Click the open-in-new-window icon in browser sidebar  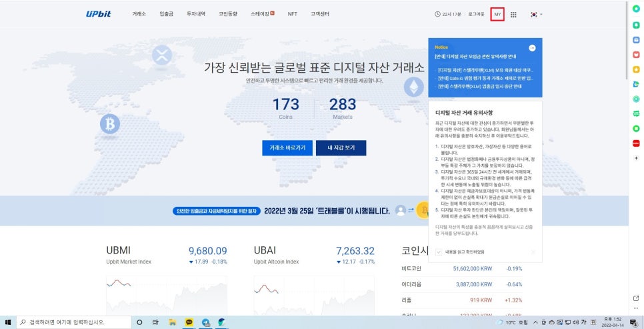click(x=636, y=298)
